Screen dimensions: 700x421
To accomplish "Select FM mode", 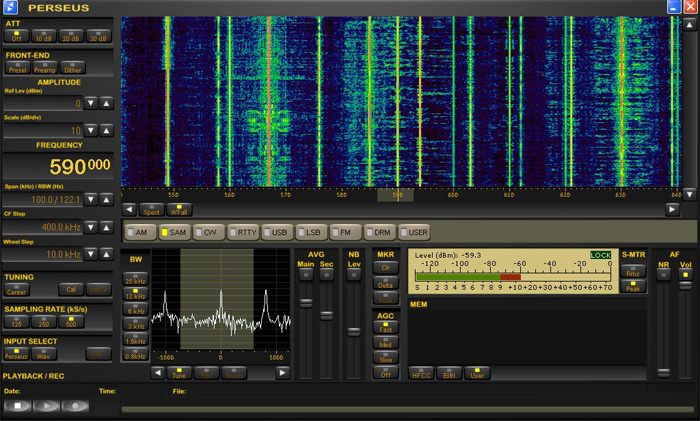I will (345, 232).
